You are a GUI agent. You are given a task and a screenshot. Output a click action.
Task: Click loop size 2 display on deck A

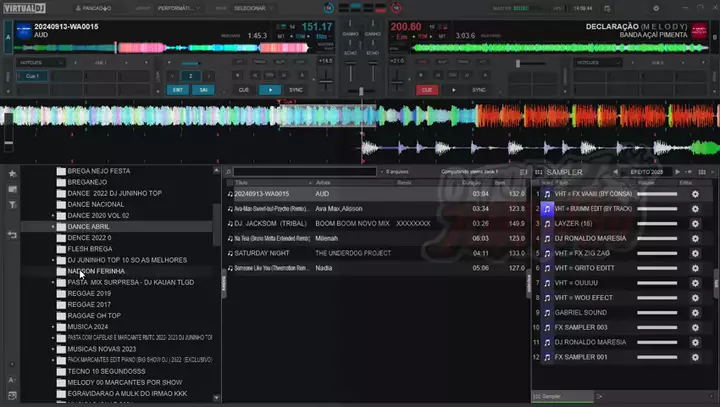tap(191, 76)
